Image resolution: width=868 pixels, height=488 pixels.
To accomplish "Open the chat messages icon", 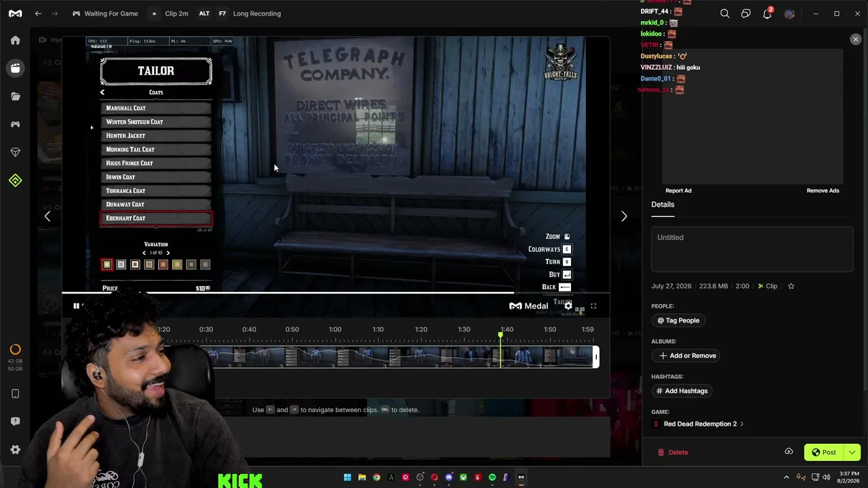I will coord(746,14).
